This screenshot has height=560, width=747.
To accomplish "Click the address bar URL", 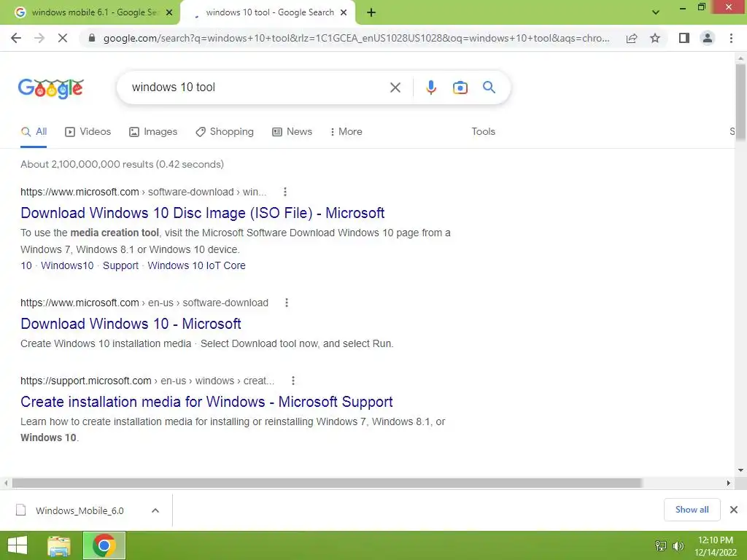I will (356, 38).
